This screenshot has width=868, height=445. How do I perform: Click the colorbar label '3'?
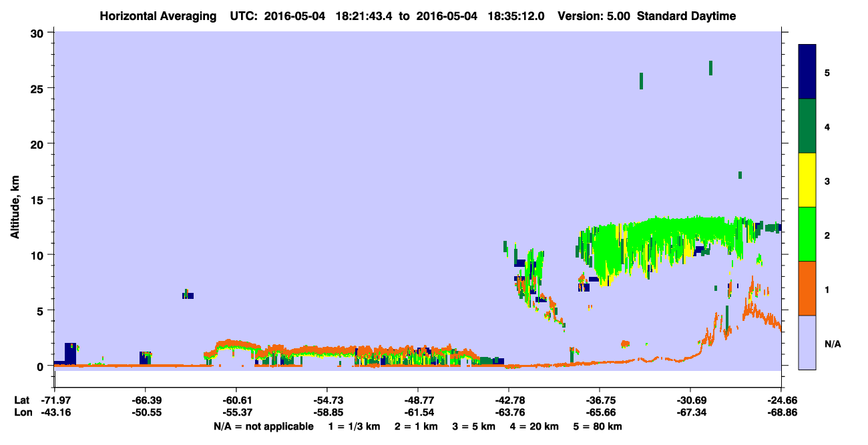coord(827,181)
